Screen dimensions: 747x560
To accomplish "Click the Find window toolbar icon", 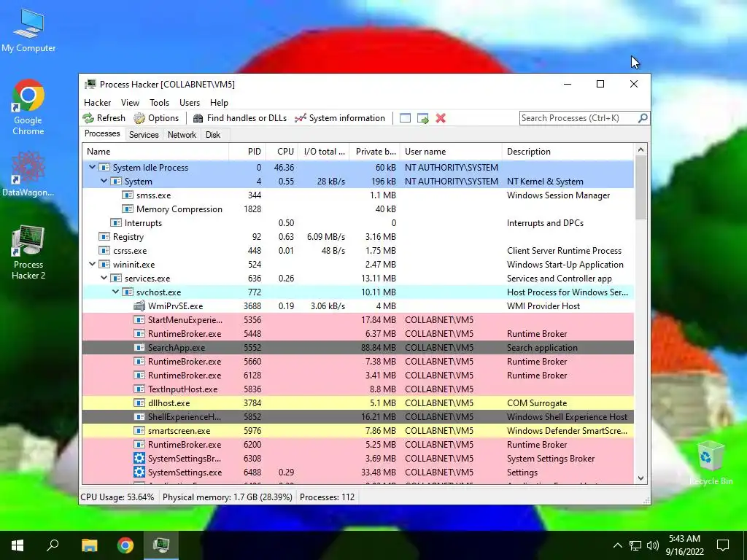I will click(x=405, y=118).
